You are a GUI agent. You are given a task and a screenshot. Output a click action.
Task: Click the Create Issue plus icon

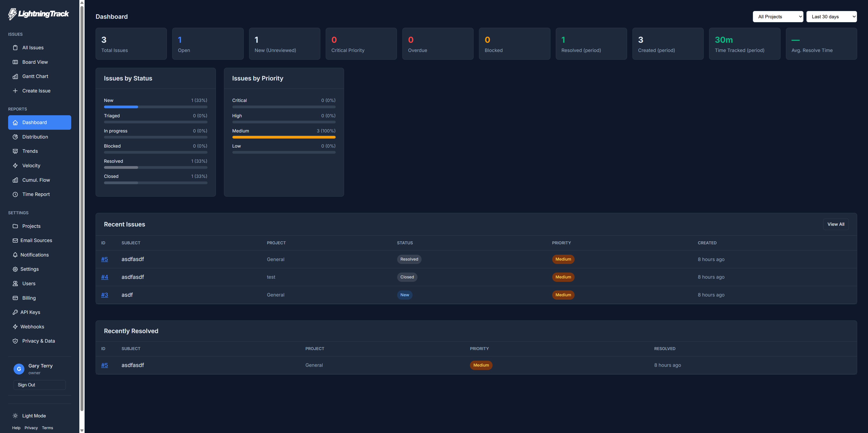[x=16, y=91]
